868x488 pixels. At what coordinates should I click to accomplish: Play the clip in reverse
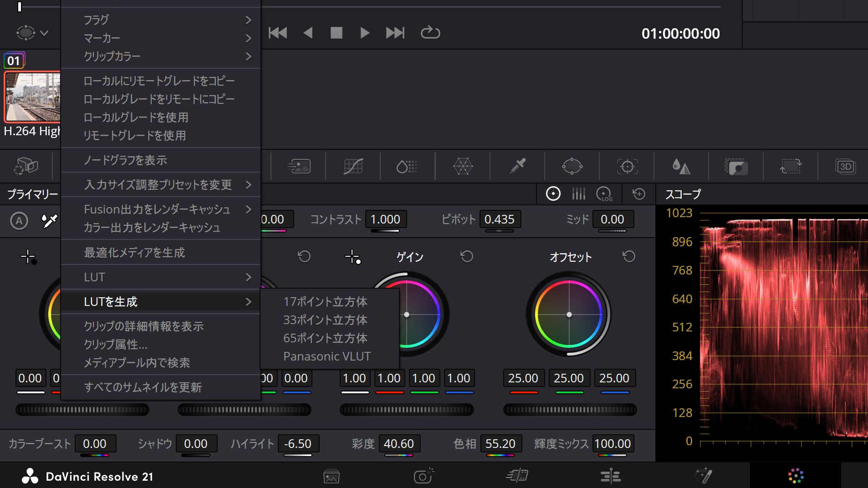pos(308,33)
